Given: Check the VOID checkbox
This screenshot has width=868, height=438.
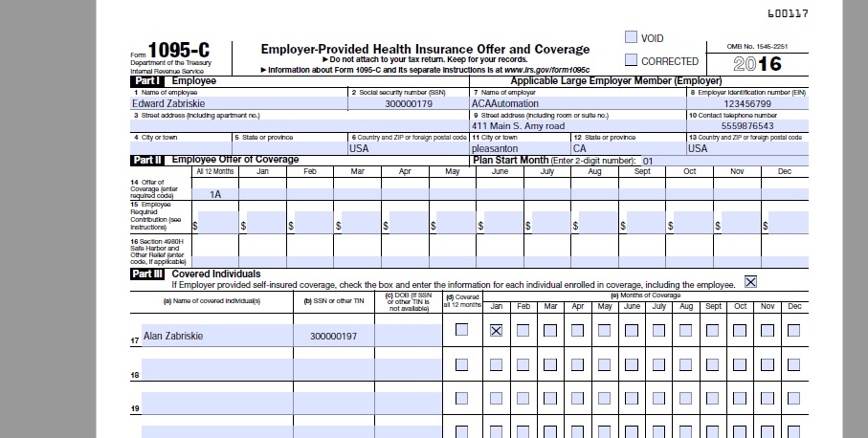Looking at the screenshot, I should (631, 37).
